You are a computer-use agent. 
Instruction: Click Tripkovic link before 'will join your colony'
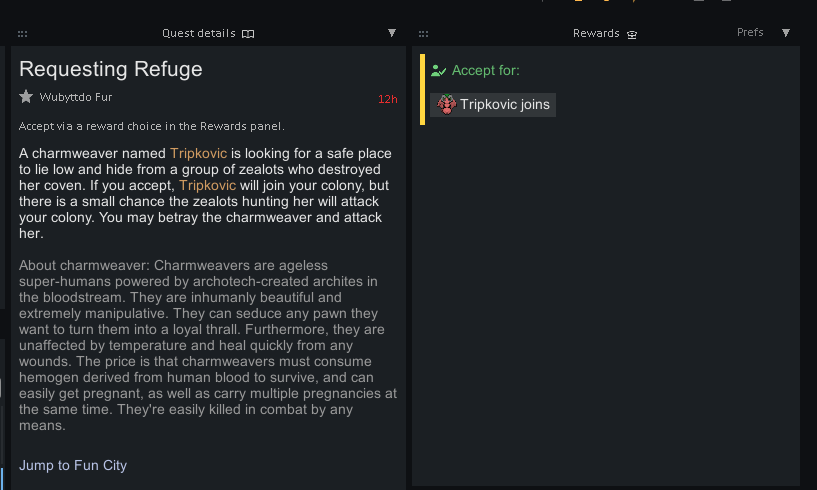point(207,185)
